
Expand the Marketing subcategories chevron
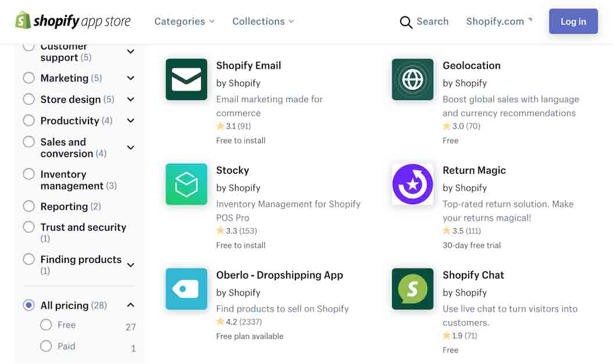[x=131, y=78]
